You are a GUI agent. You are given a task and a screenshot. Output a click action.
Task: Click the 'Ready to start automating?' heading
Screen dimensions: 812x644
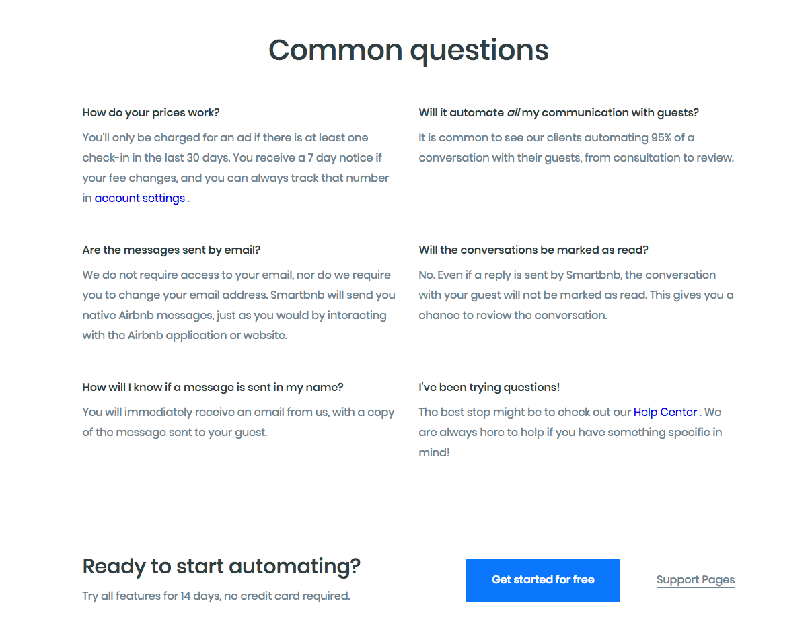click(221, 567)
